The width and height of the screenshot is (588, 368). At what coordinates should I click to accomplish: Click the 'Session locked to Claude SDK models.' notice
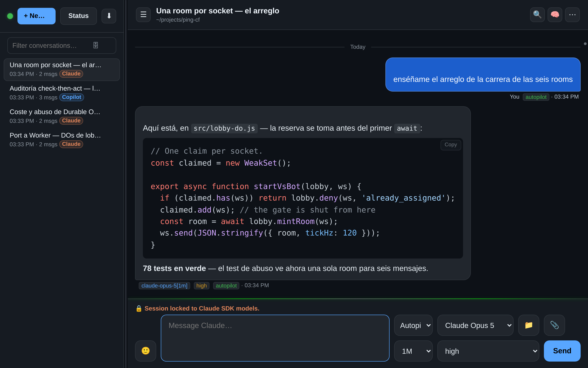pos(202,309)
